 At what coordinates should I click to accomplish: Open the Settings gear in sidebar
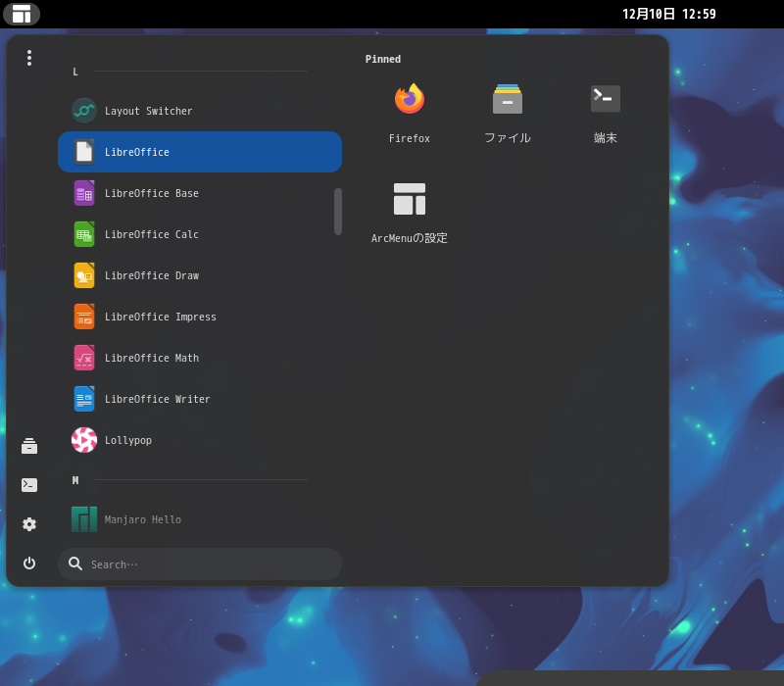[29, 524]
